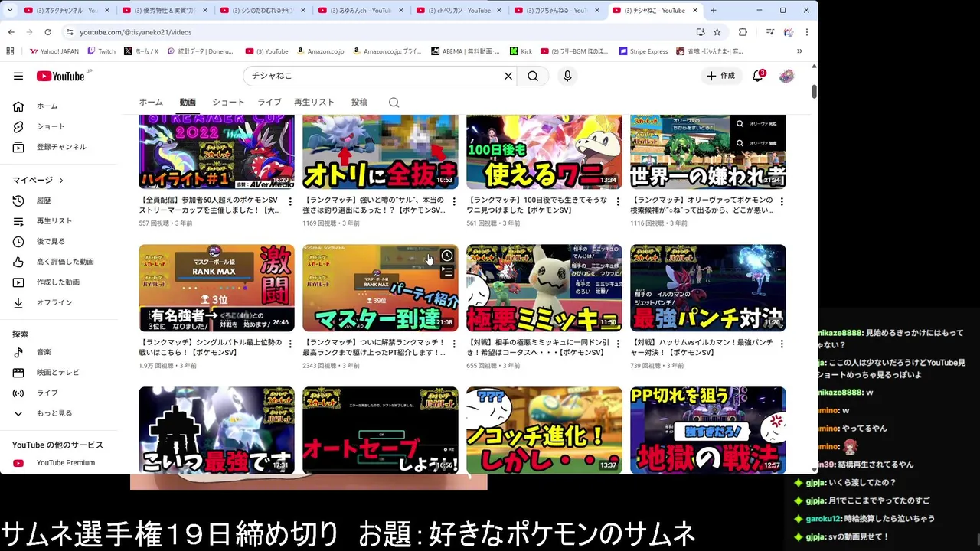Viewport: 980px width, 551px height.
Task: Click the address bar URL
Action: tap(136, 32)
